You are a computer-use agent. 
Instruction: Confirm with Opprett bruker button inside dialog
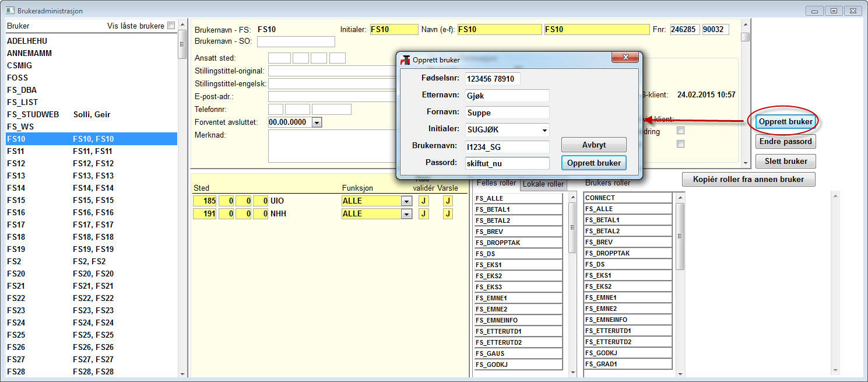coord(594,163)
